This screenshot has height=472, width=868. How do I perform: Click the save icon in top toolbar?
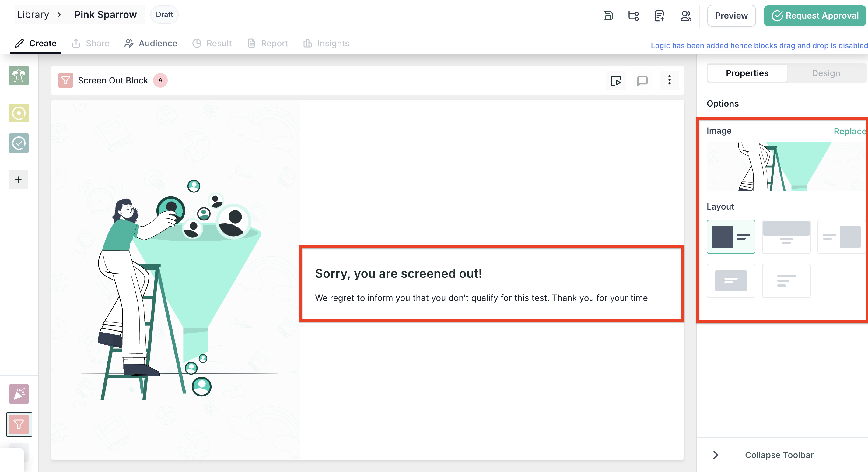tap(608, 16)
